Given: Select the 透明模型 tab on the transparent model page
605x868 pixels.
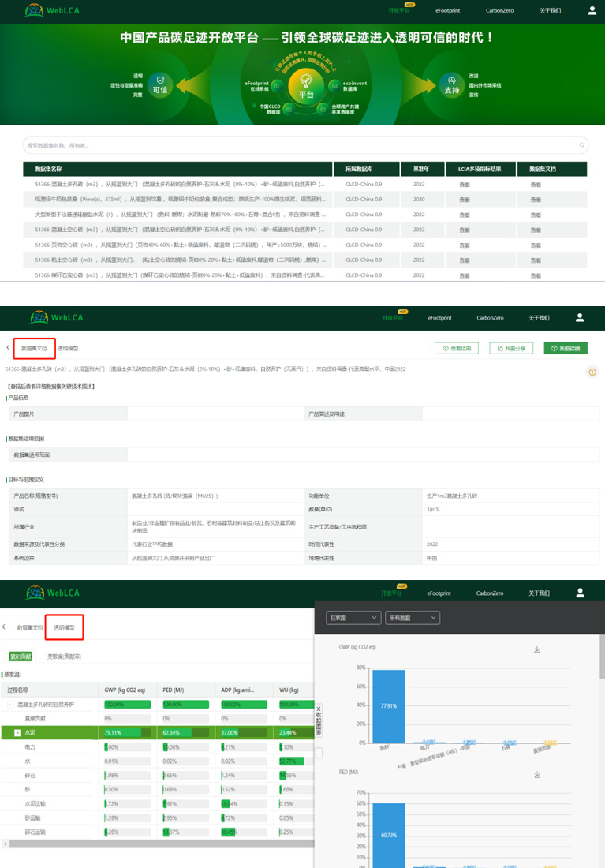Looking at the screenshot, I should pos(64,628).
